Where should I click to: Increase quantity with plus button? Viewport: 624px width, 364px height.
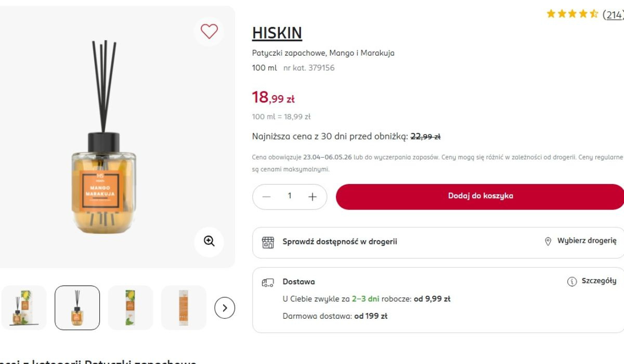(x=312, y=197)
